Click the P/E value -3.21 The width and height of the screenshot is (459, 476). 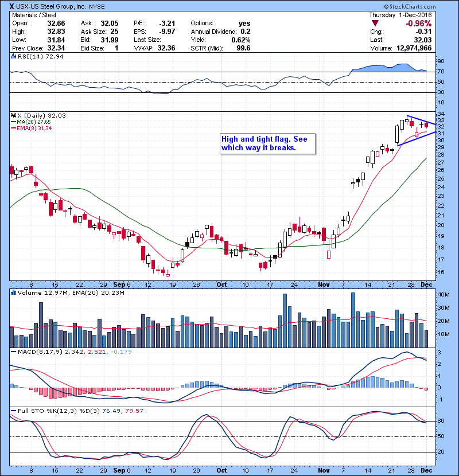click(x=168, y=24)
